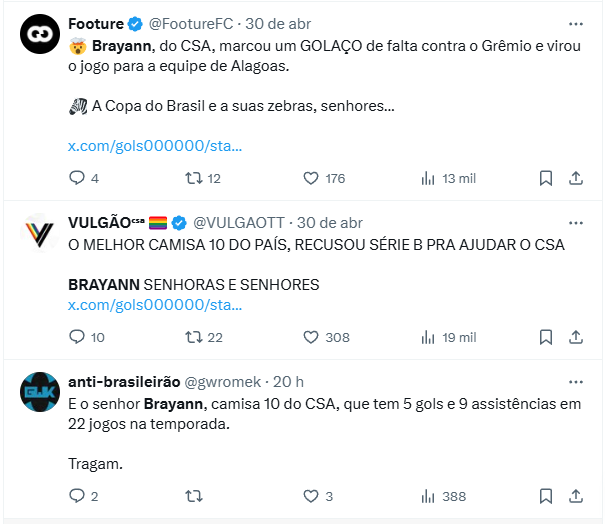The height and width of the screenshot is (524, 605).
Task: Open more options on Footure tweet
Action: (x=575, y=23)
